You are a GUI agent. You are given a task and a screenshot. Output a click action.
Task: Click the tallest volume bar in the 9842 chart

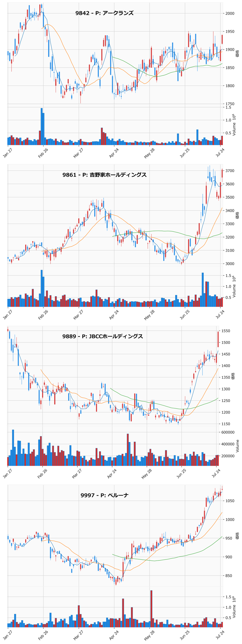[42, 127]
